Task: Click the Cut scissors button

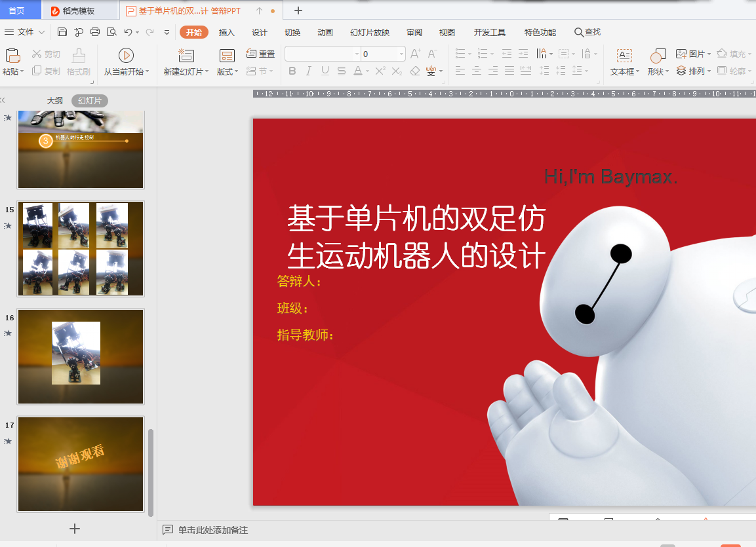Action: point(46,54)
